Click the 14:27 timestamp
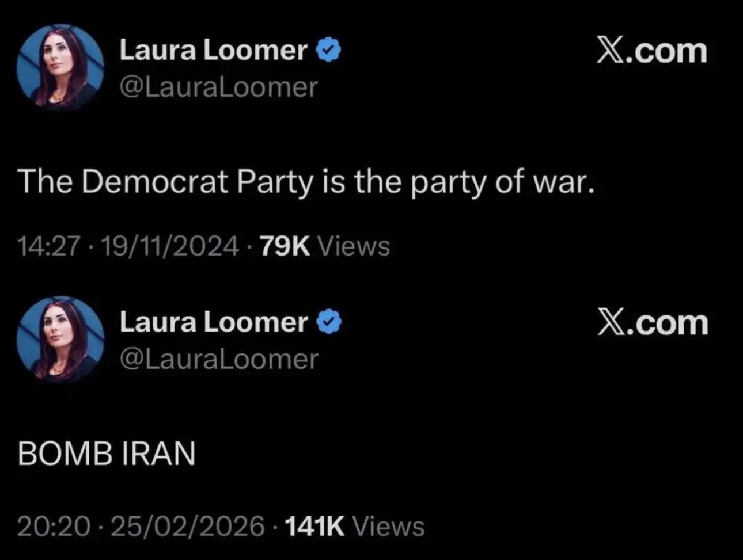743x560 pixels. [48, 246]
